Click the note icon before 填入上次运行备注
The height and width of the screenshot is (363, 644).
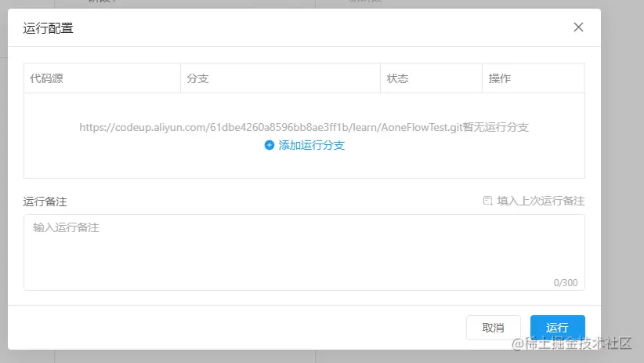(x=487, y=201)
